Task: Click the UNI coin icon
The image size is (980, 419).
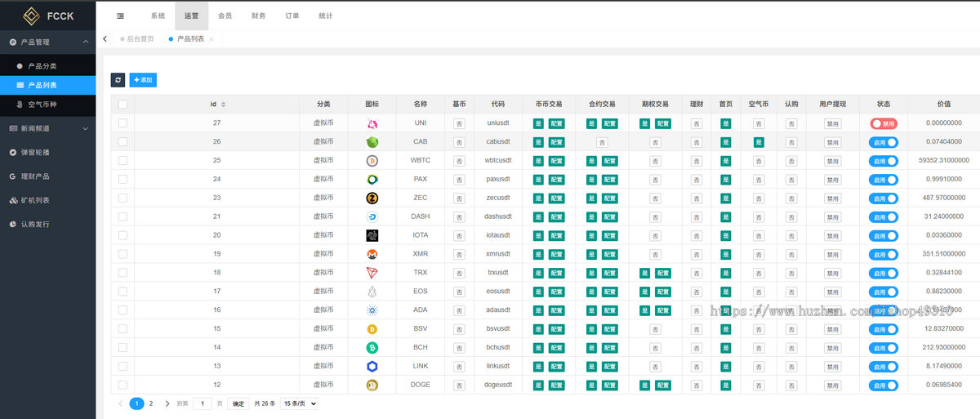Action: pyautogui.click(x=372, y=123)
